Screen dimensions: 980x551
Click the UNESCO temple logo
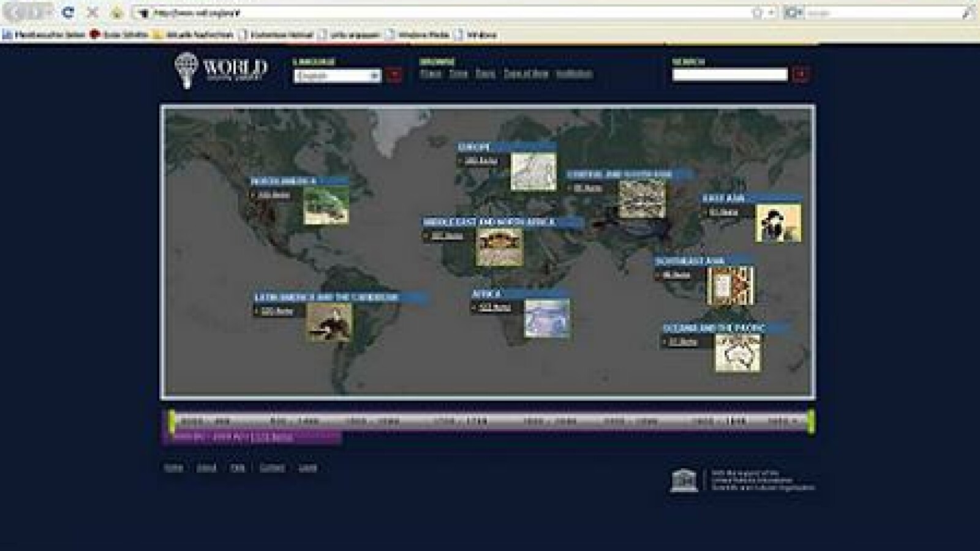(x=684, y=481)
